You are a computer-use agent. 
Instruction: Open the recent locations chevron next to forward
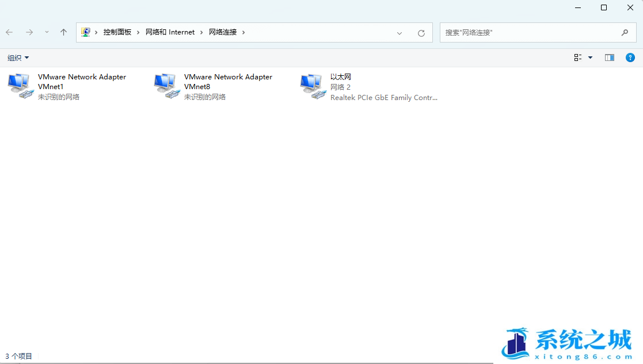47,32
